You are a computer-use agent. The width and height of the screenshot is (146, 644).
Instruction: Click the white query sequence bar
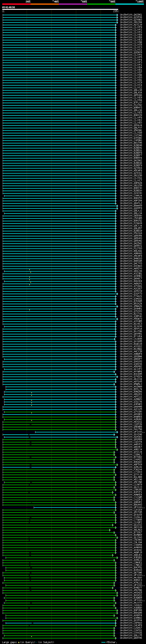pos(60,9)
